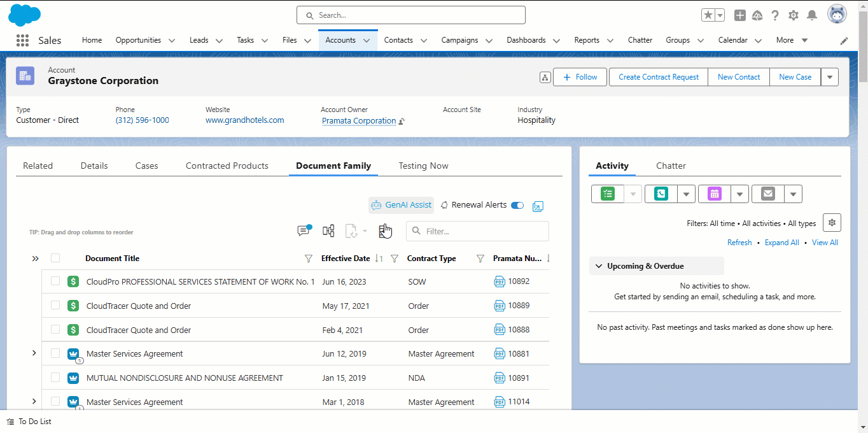
Task: Expand all rows double chevron
Action: pos(35,259)
